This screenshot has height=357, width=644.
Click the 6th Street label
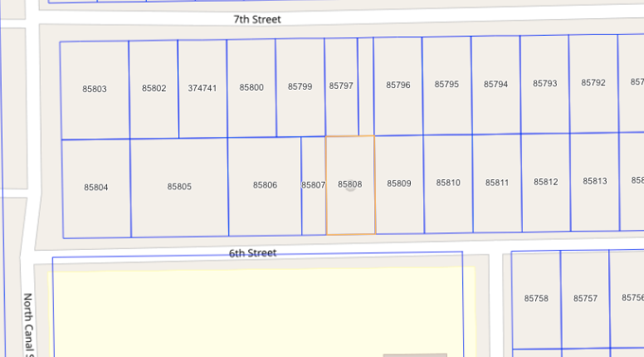point(253,252)
